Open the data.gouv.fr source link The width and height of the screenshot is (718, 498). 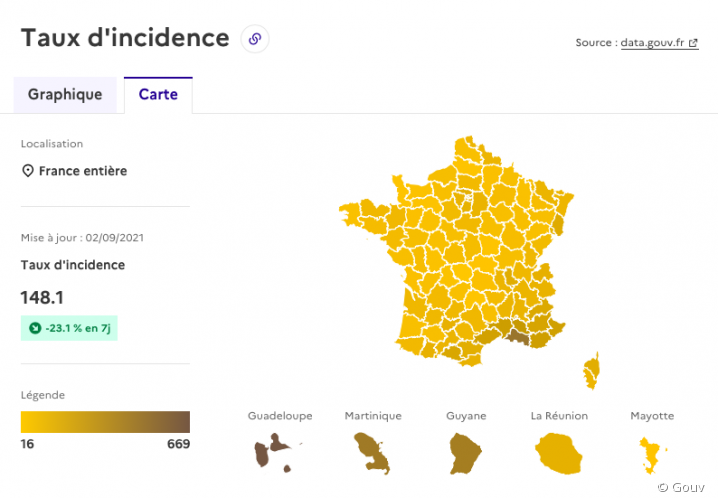[652, 43]
